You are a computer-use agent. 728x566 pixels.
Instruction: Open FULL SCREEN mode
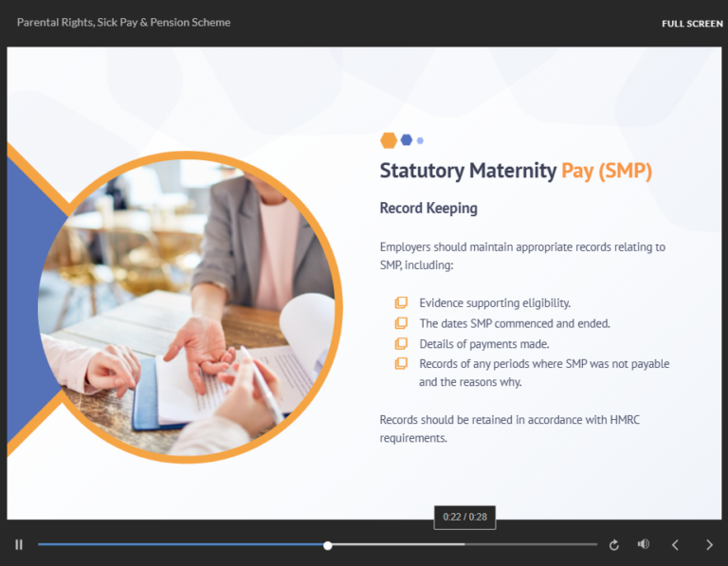[x=692, y=24]
